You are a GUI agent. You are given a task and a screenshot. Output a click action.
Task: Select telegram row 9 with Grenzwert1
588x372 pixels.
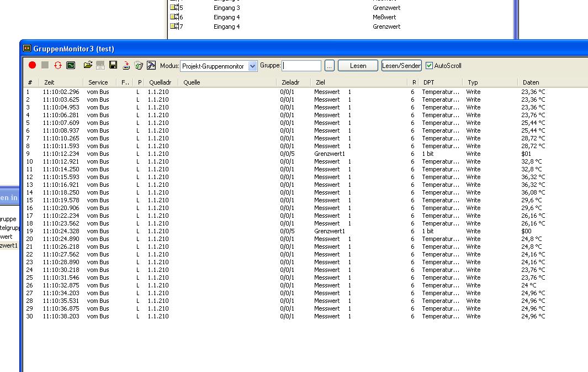(x=330, y=154)
